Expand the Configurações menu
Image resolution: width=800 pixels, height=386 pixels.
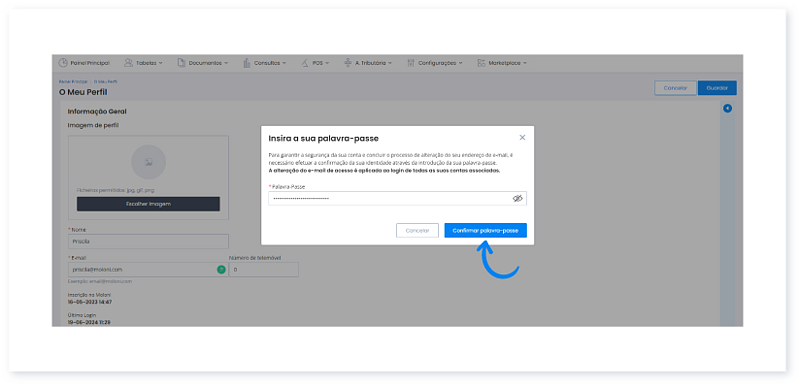435,63
